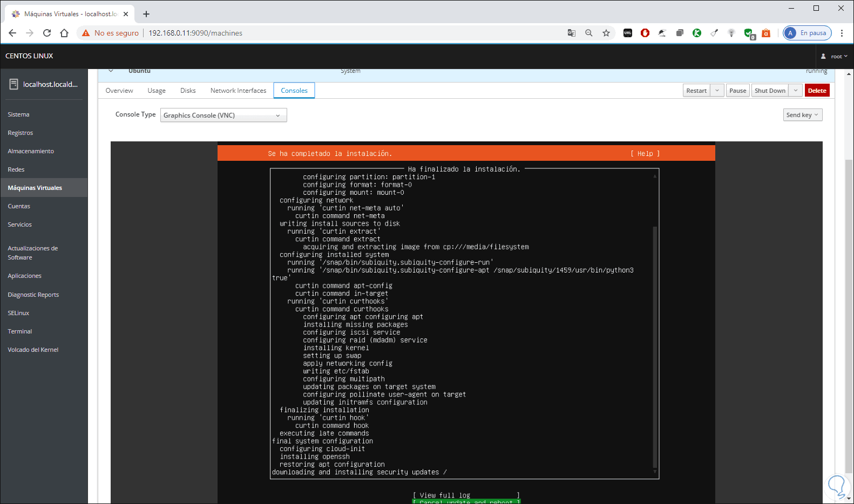Click the Shut Down button

(770, 91)
